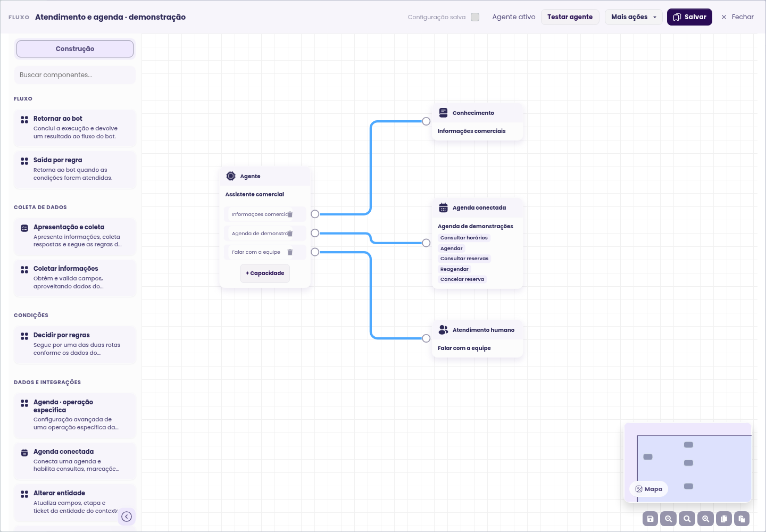This screenshot has width=766, height=532.
Task: Click the copy icon in canvas toolbar
Action: tap(723, 519)
